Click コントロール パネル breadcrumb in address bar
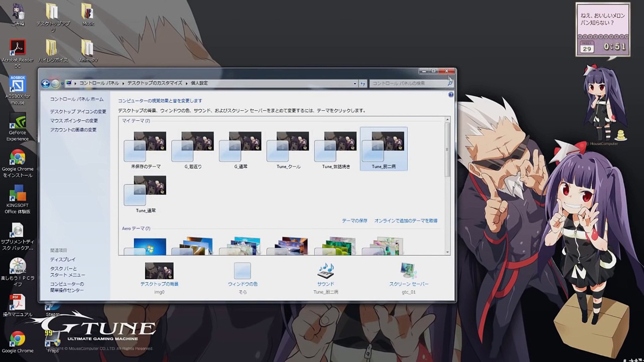 pos(99,83)
